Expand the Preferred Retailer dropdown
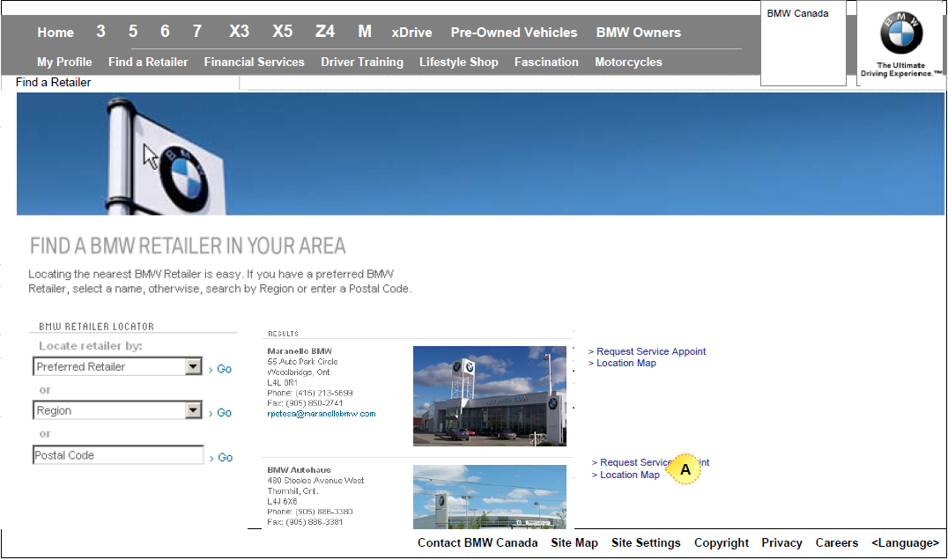The image size is (948, 560). pos(194,366)
